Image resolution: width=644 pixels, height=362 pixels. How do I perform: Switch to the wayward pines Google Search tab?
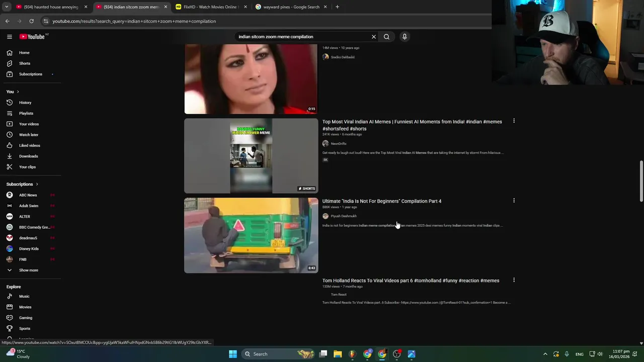click(x=291, y=7)
